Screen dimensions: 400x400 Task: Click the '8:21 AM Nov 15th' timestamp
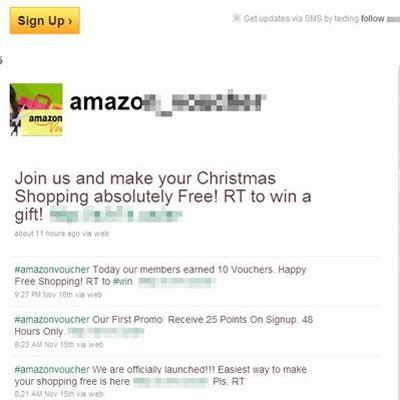click(59, 394)
